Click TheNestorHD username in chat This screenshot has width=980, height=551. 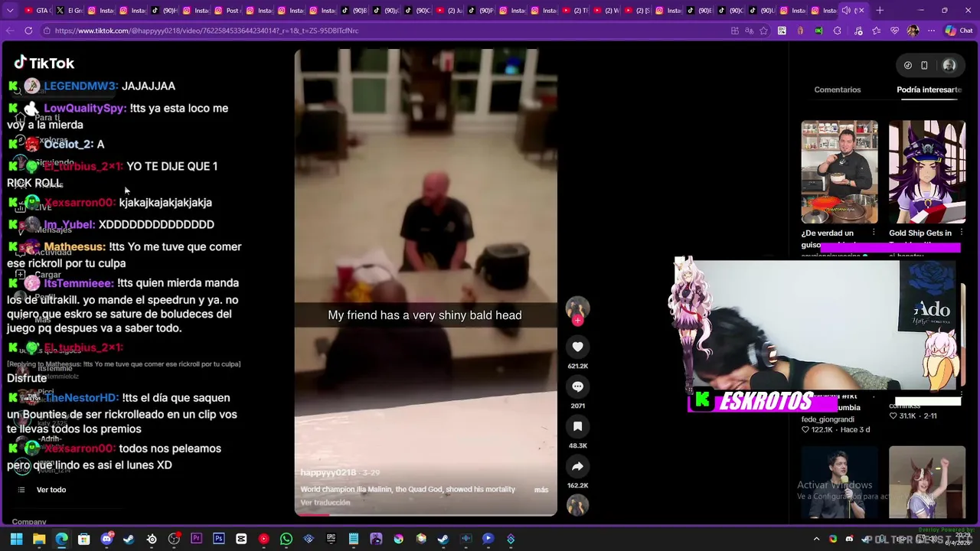coord(81,398)
